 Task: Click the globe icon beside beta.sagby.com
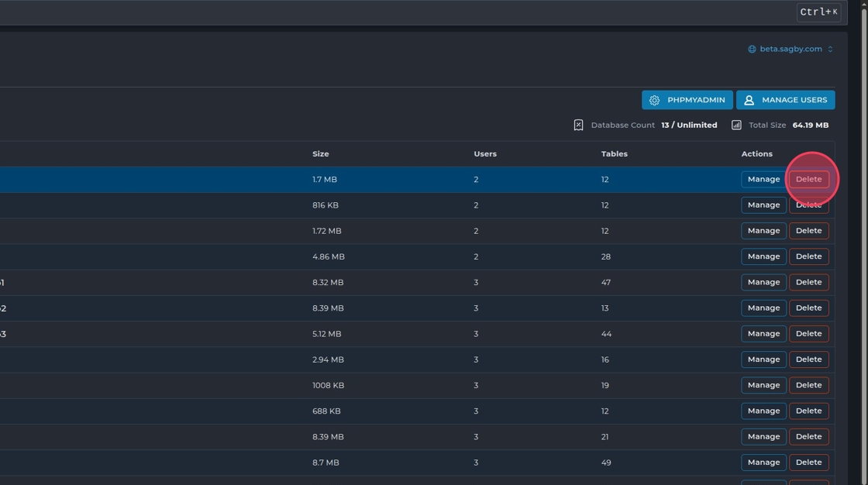[x=752, y=49]
